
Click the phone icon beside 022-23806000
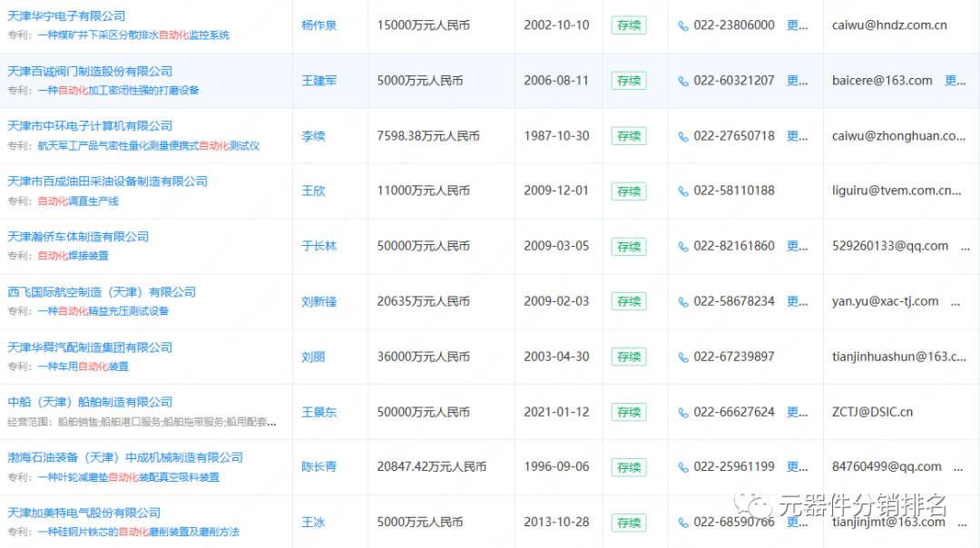683,26
